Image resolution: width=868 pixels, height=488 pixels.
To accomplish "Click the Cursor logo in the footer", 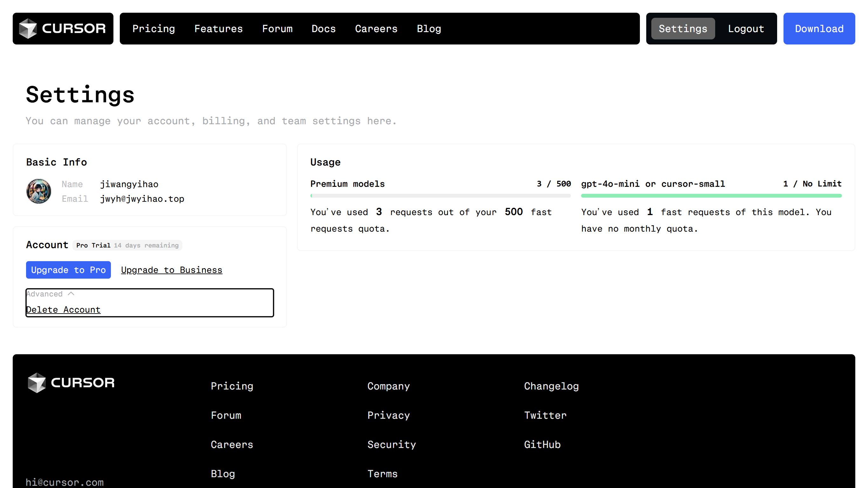I will 71,383.
